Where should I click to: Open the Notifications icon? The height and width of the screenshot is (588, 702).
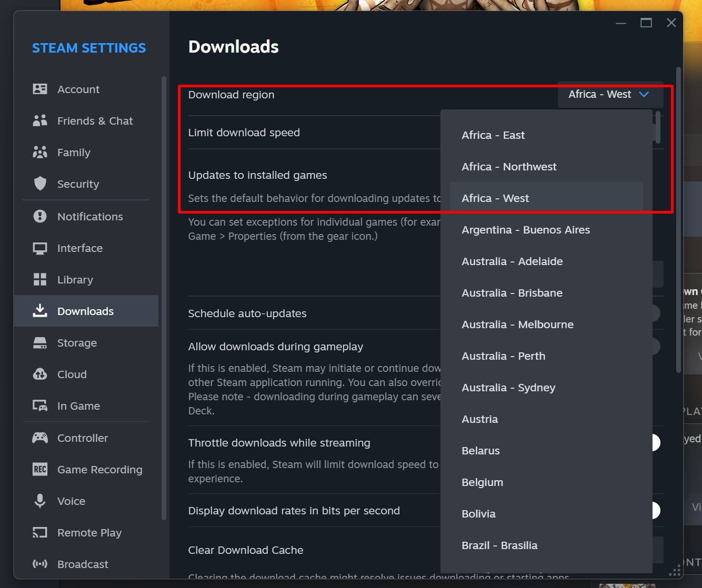[40, 216]
